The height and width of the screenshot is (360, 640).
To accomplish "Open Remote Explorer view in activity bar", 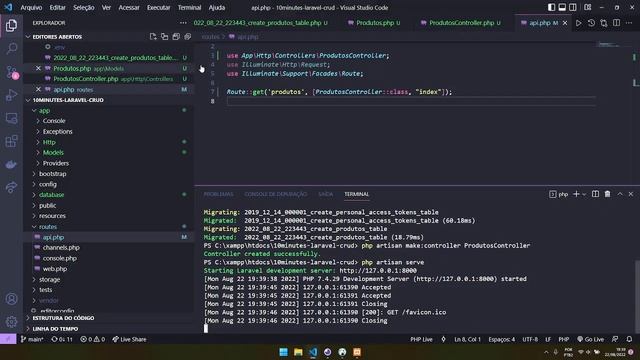I will point(11,118).
